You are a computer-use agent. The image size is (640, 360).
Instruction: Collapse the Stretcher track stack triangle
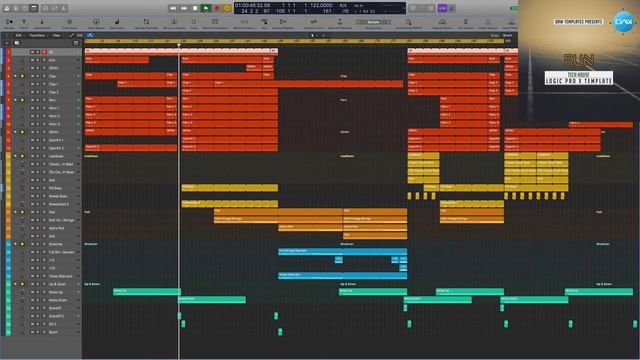click(x=16, y=244)
